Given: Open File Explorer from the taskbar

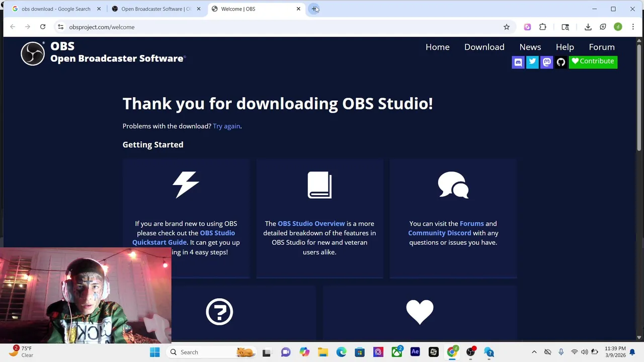Looking at the screenshot, I should click(x=323, y=352).
